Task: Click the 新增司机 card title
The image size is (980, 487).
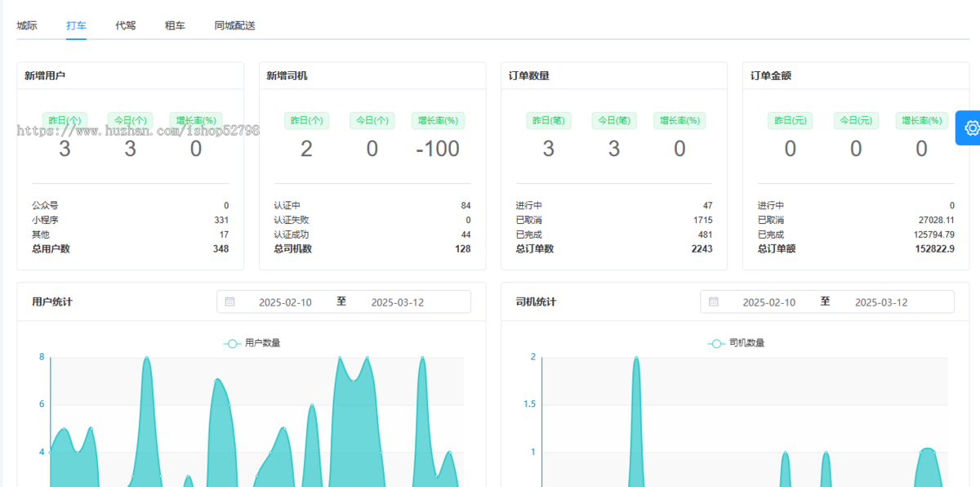Action: pyautogui.click(x=287, y=76)
